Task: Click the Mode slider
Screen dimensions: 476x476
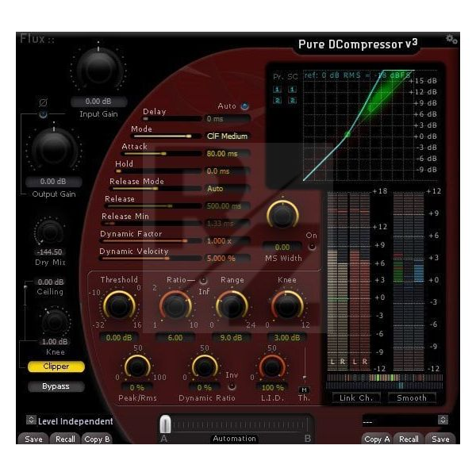Action: (167, 136)
